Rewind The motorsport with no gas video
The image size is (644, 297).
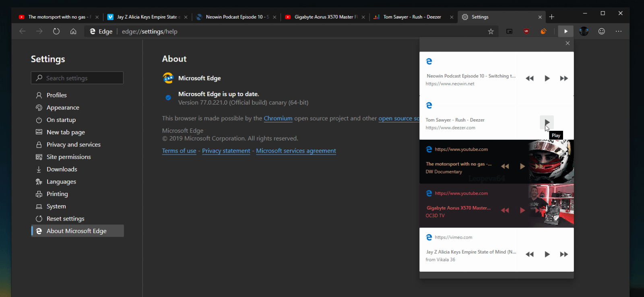click(505, 166)
